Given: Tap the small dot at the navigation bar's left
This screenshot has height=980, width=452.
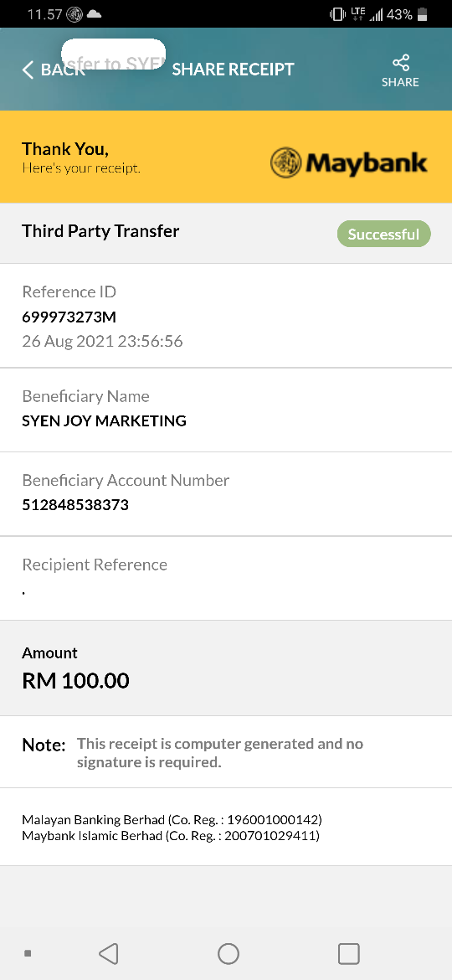Looking at the screenshot, I should click(28, 954).
